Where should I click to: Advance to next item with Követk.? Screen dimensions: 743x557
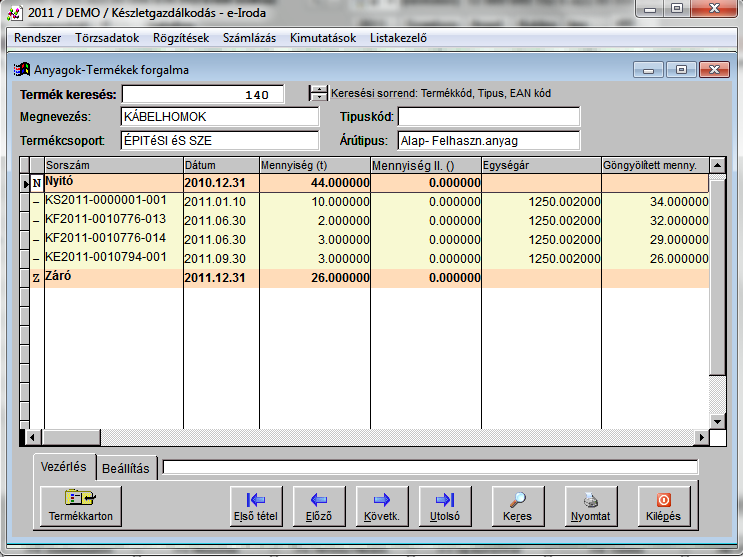(381, 505)
